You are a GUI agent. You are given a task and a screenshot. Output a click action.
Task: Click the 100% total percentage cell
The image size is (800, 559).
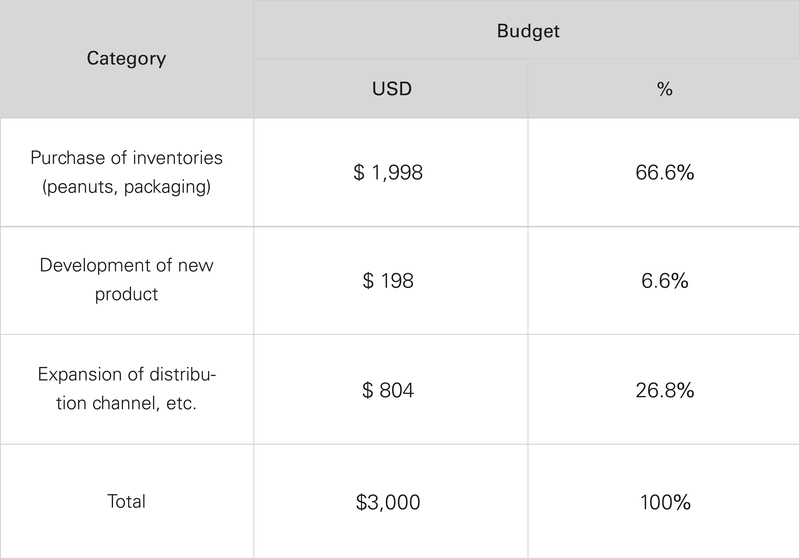[664, 501]
